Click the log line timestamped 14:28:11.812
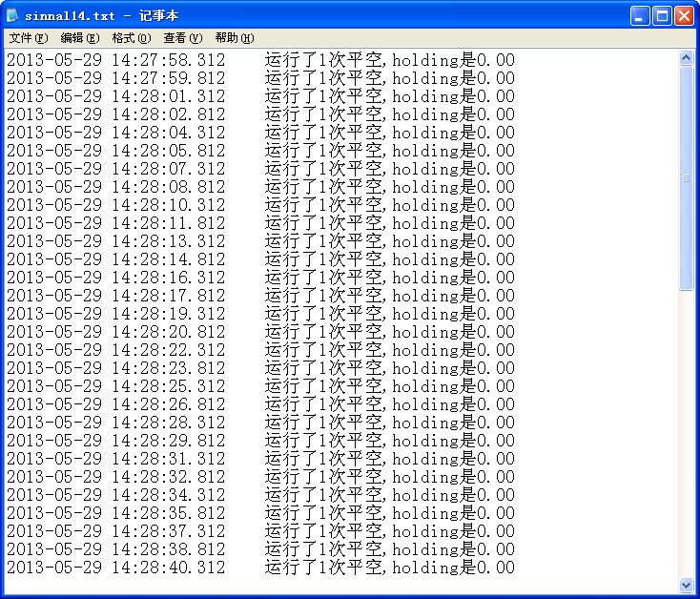 [x=260, y=223]
